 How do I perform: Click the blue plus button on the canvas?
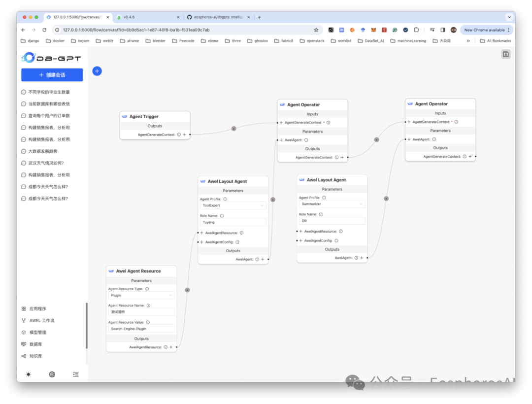click(x=97, y=71)
